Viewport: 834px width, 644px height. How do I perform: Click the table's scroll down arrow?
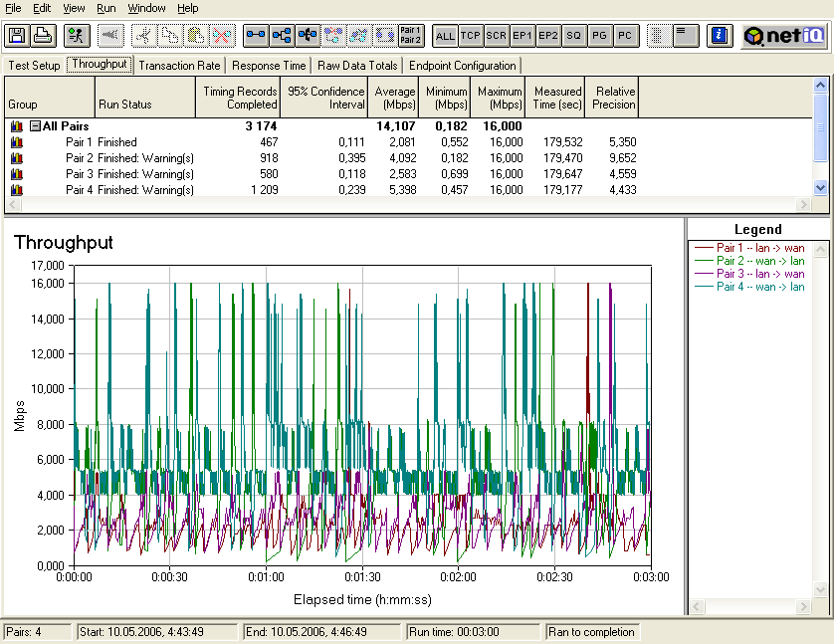tap(820, 187)
